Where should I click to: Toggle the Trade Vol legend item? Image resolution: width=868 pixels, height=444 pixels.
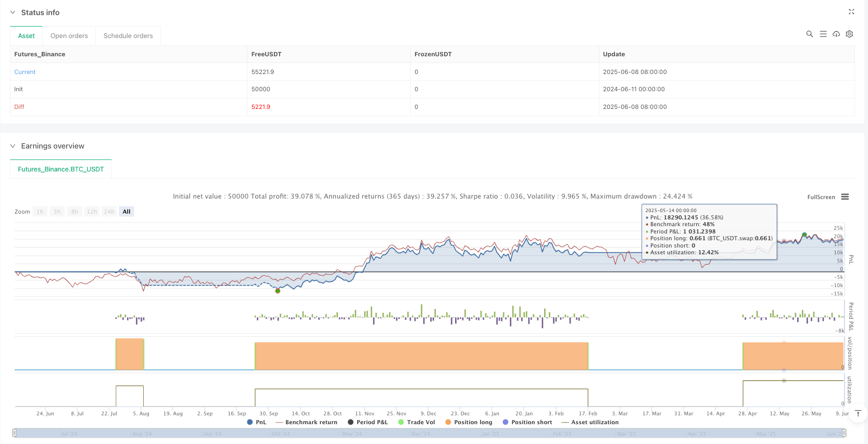[416, 422]
